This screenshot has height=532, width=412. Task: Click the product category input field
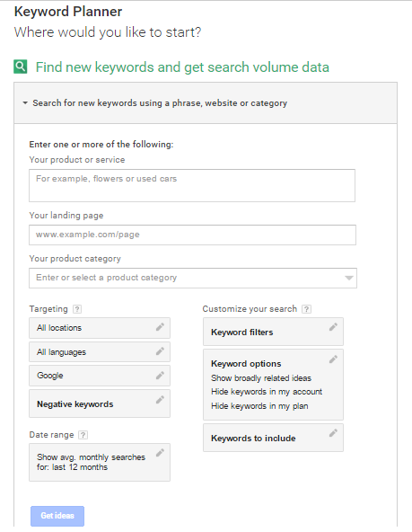coord(193,278)
